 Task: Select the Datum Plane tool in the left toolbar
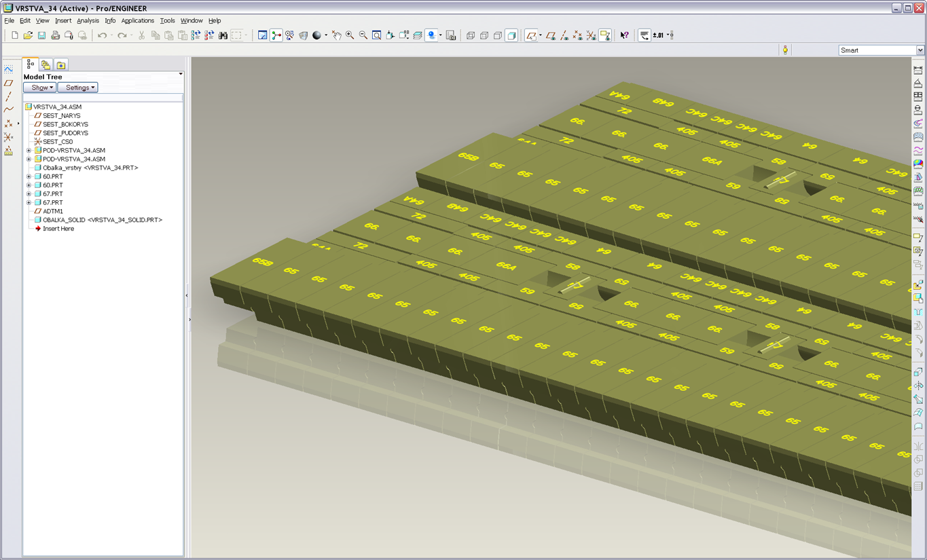8,83
